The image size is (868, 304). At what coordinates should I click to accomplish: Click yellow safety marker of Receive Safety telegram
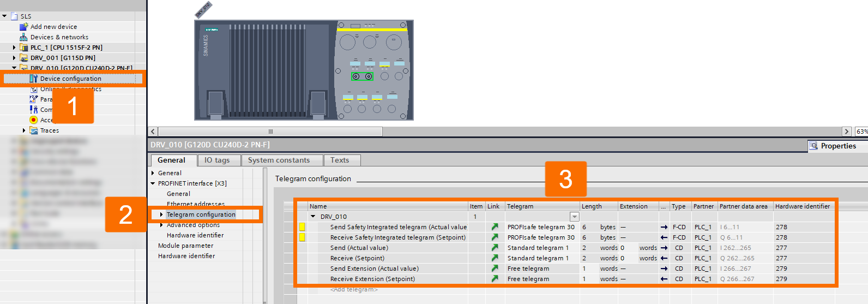click(x=302, y=237)
